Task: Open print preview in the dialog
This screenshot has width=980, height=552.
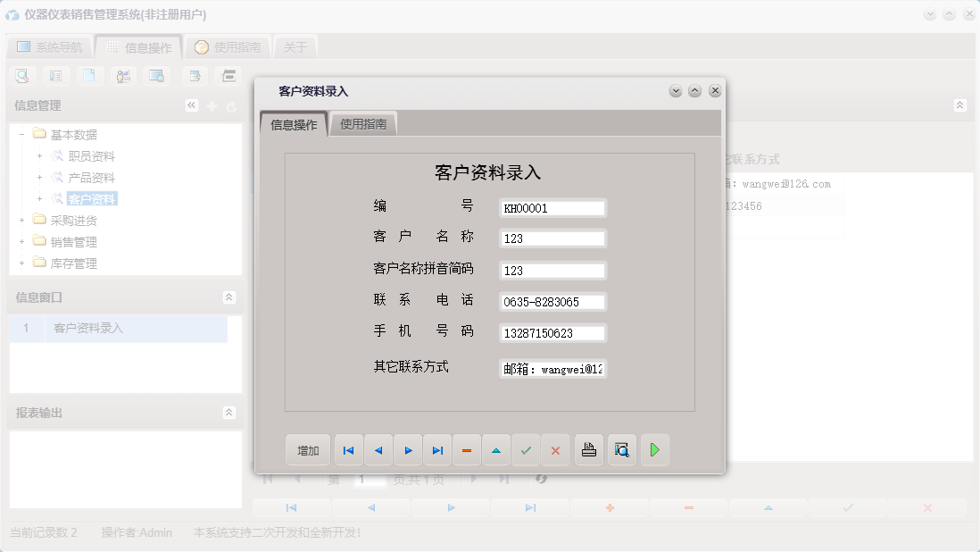Action: [622, 450]
